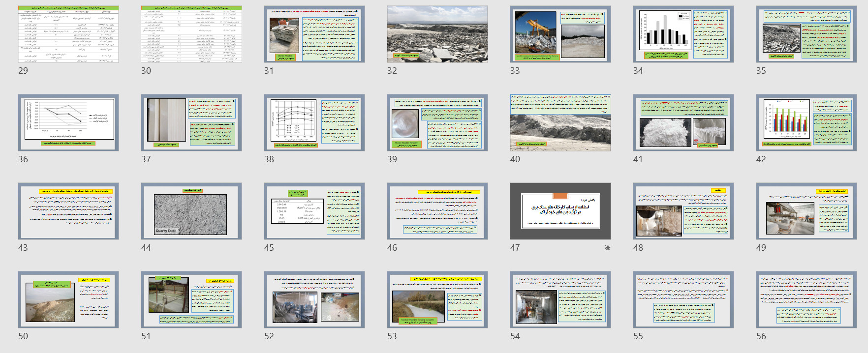
Task: Select slide 37 thumbnail
Action: point(191,122)
